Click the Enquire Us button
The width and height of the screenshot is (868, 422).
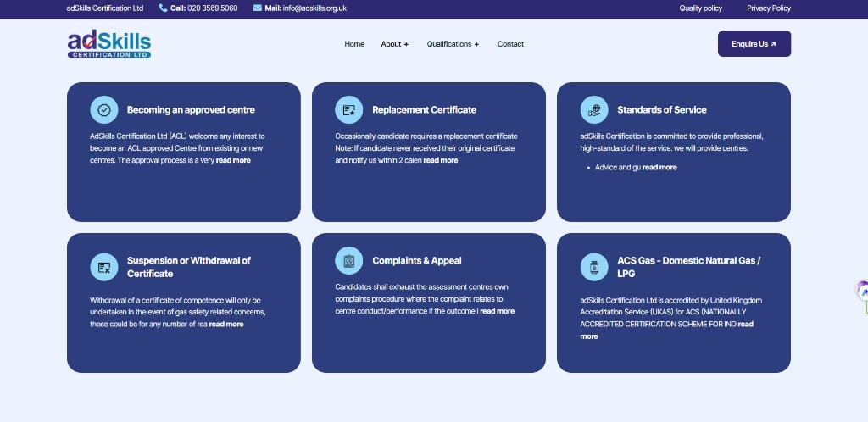tap(754, 44)
